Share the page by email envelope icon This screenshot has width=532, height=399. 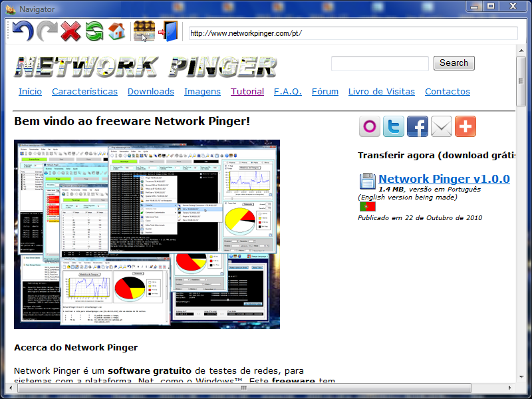[x=442, y=126]
